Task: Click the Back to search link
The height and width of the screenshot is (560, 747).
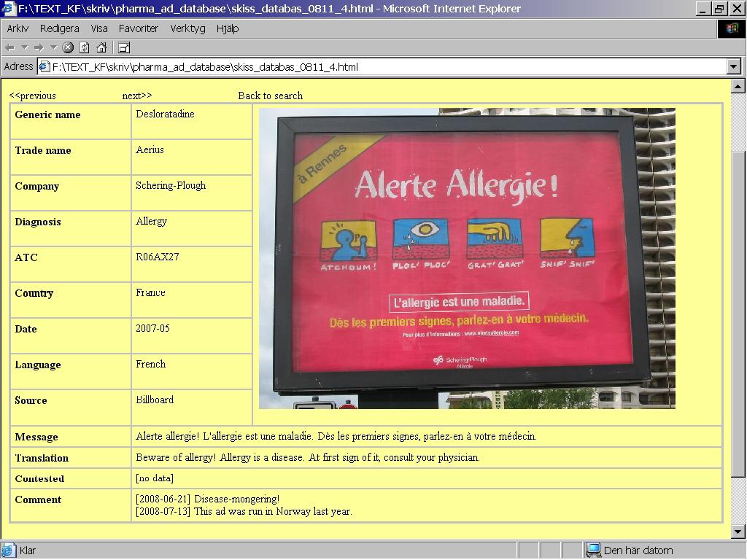Action: tap(270, 96)
